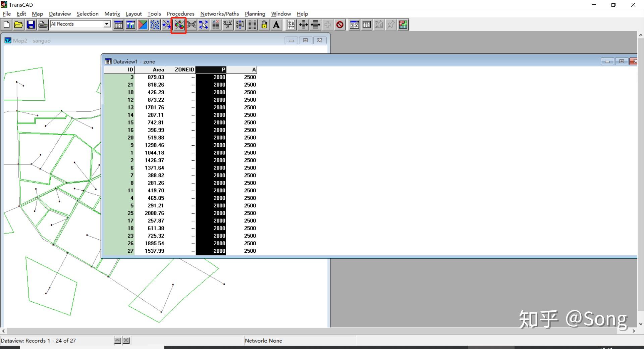Click Area cell 2088.76
This screenshot has width=644, height=349.
(150, 213)
